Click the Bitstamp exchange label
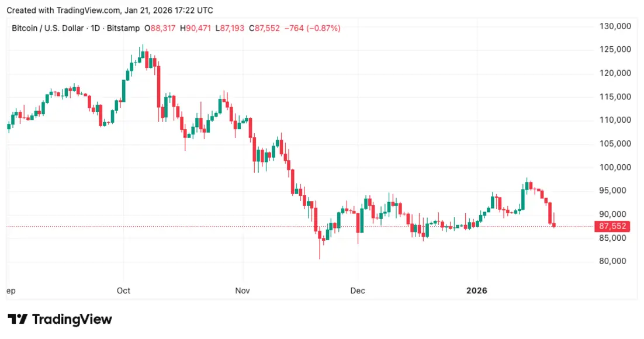644x339 pixels. point(123,29)
